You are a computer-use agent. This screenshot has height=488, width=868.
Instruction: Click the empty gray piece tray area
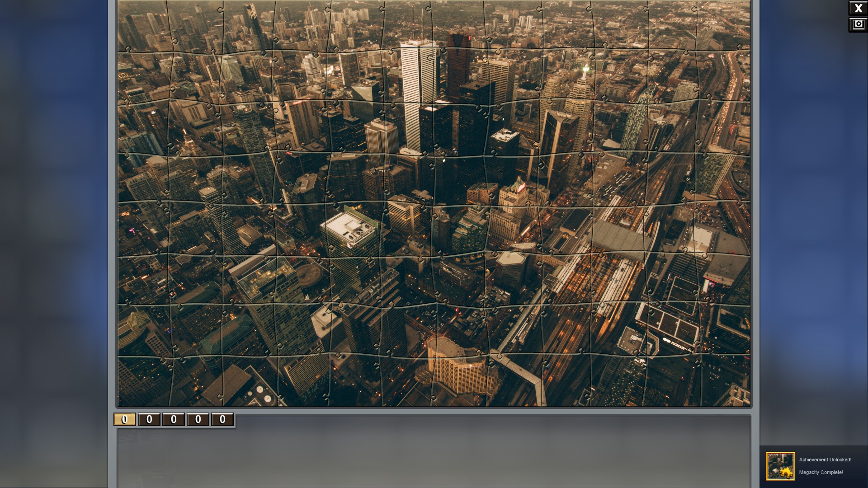tap(434, 456)
